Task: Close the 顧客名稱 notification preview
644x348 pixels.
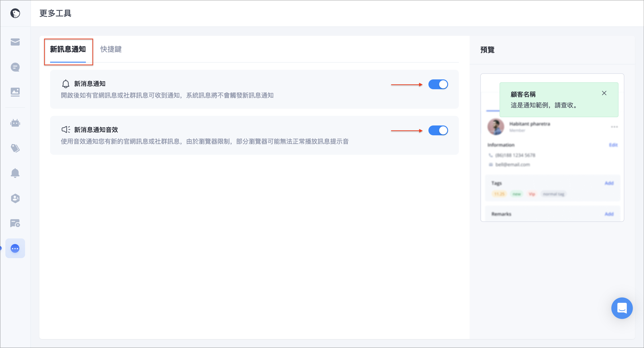Action: click(604, 93)
